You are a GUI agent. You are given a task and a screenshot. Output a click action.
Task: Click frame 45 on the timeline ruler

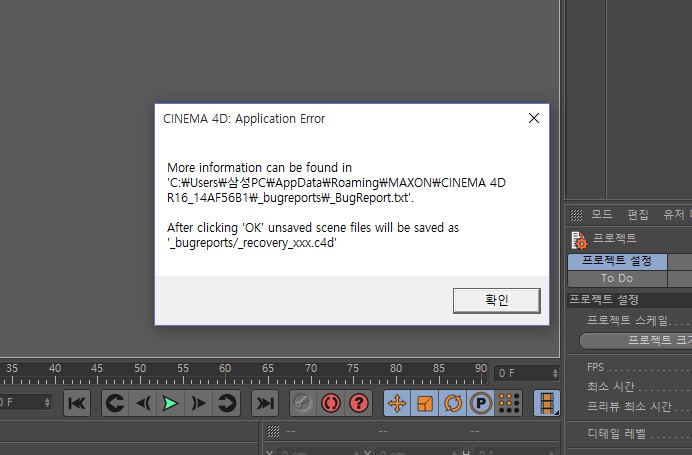click(97, 368)
